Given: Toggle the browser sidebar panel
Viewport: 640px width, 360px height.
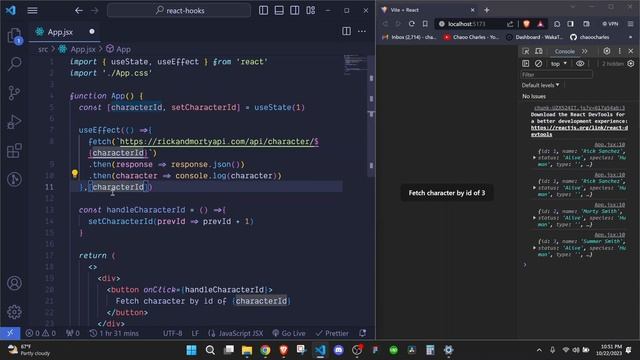Looking at the screenshot, I should 570,24.
